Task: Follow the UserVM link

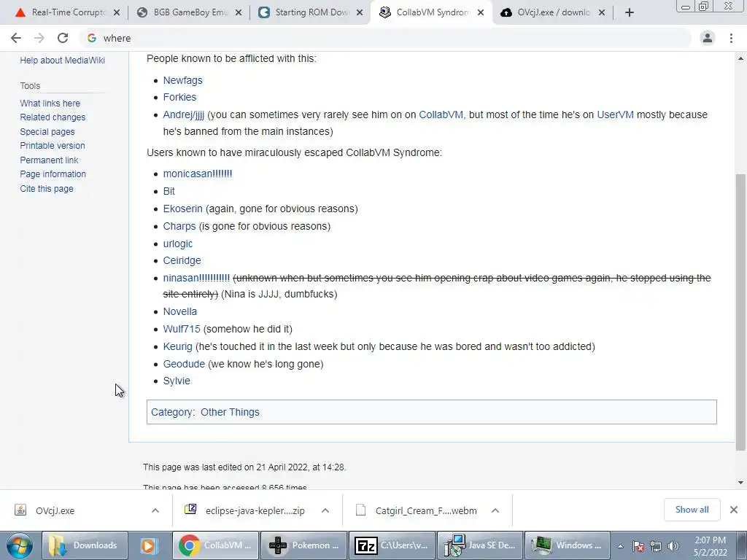Action: coord(615,114)
